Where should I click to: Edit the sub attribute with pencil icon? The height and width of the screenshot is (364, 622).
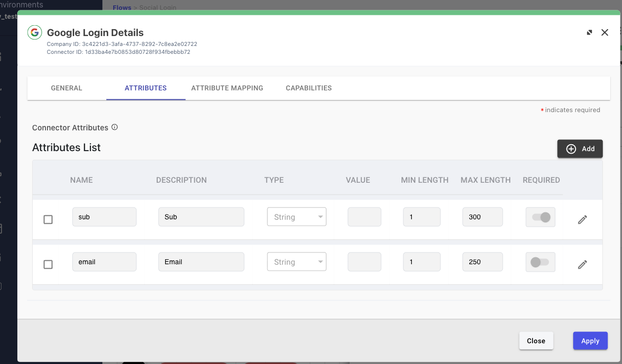click(582, 220)
